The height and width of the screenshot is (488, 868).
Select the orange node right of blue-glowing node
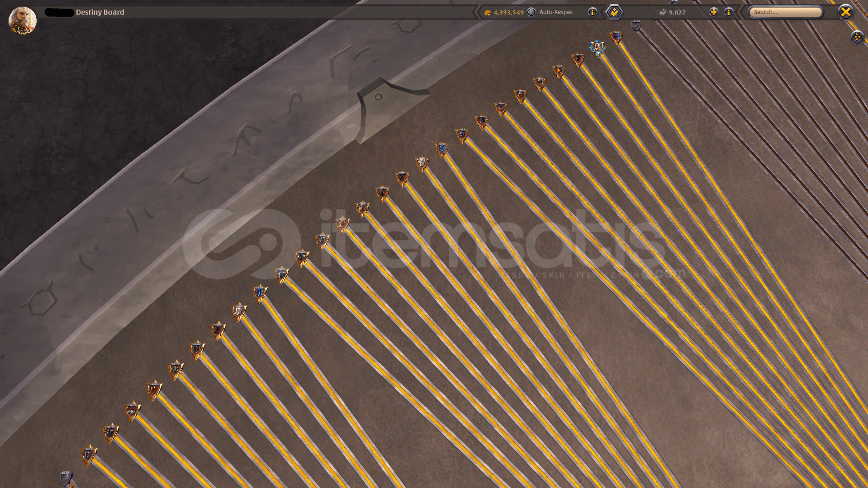click(x=617, y=37)
